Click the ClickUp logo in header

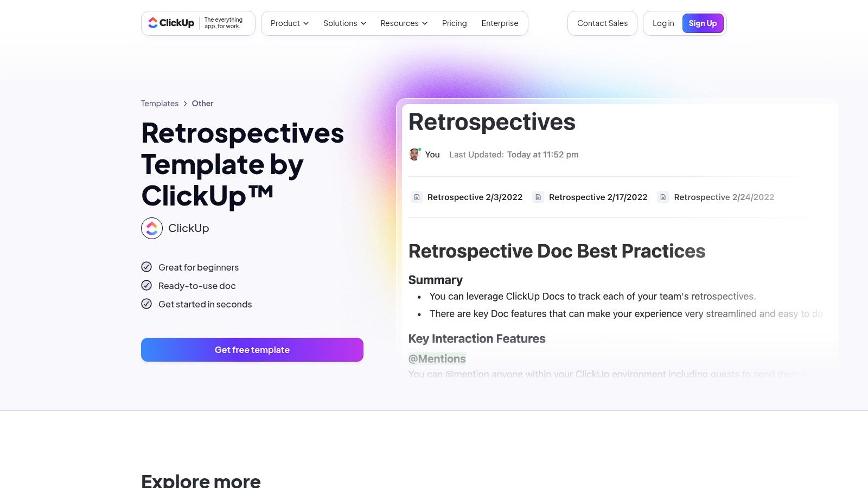pyautogui.click(x=171, y=23)
